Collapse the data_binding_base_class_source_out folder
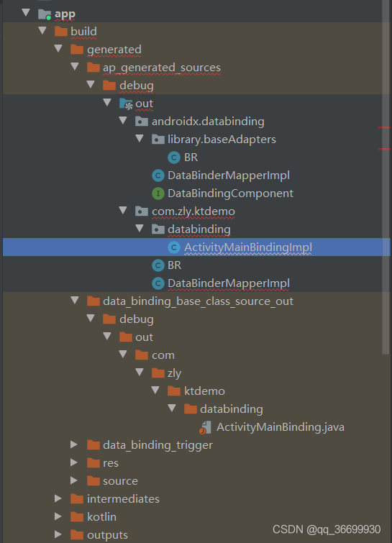The width and height of the screenshot is (392, 543). (x=75, y=300)
